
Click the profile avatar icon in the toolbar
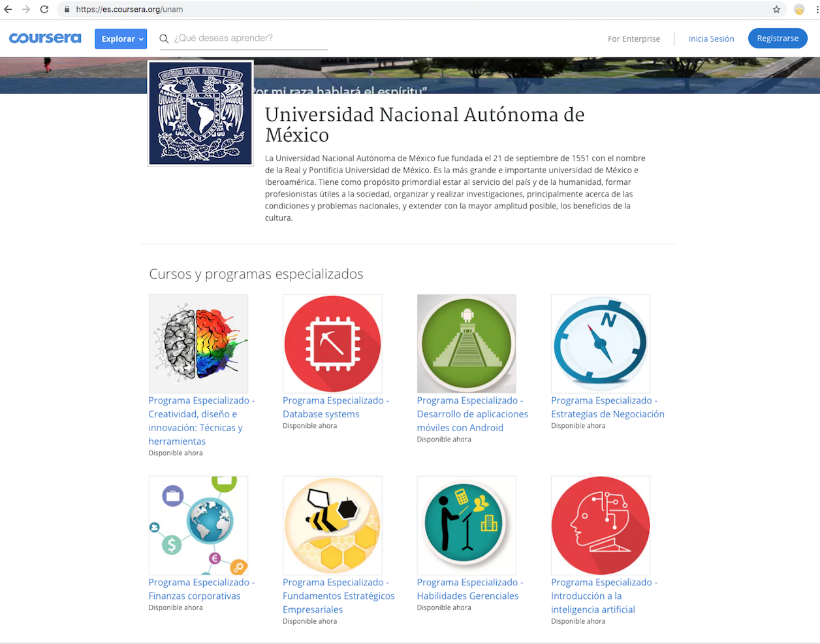[x=799, y=9]
